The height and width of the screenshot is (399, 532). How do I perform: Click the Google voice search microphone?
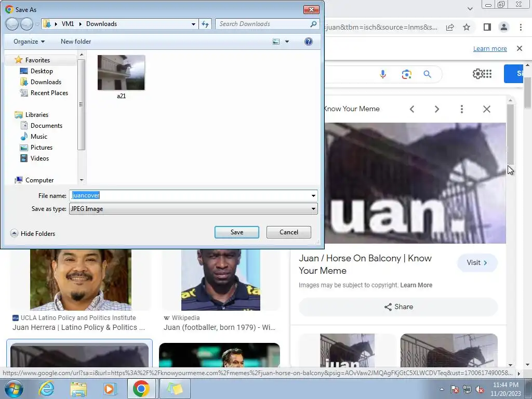coord(383,74)
